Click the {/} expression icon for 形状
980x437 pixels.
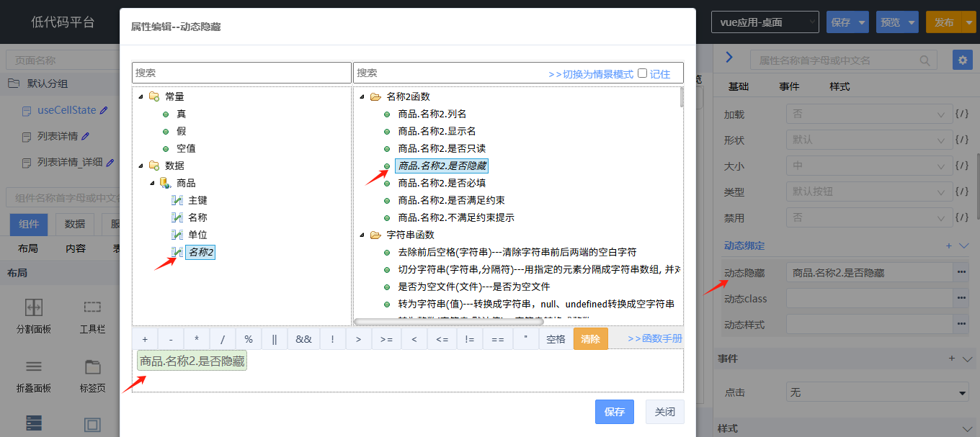(x=961, y=140)
